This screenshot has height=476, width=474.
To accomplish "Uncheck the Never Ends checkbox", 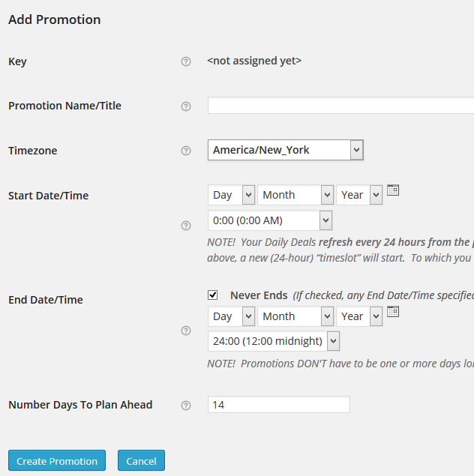I will [212, 295].
